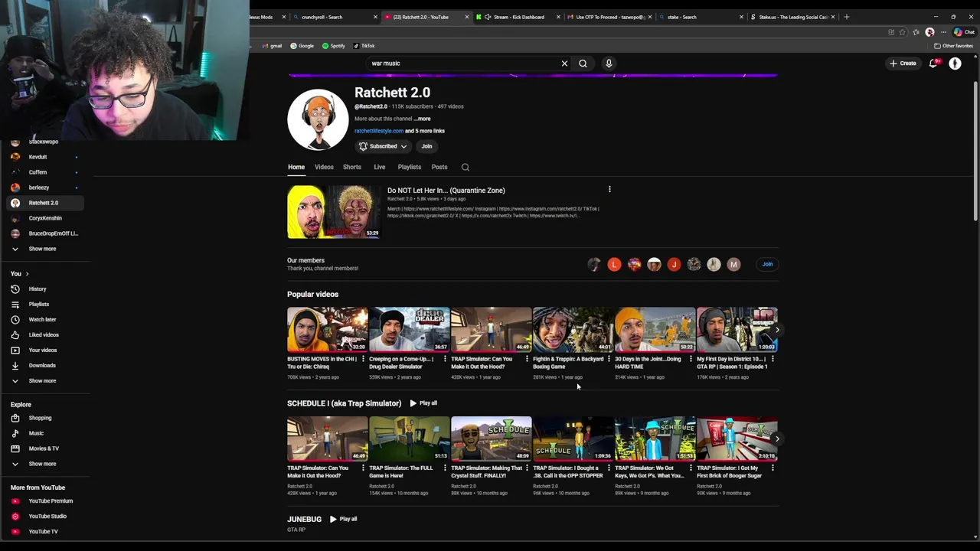The image size is (980, 551).
Task: Open Creeping on a Come-Up video thumbnail
Action: [409, 330]
